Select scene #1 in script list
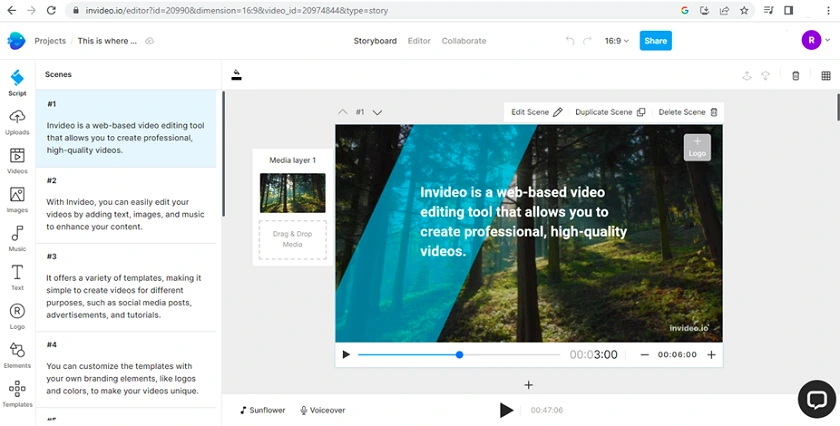Viewport: 840px width, 426px height. coord(126,129)
